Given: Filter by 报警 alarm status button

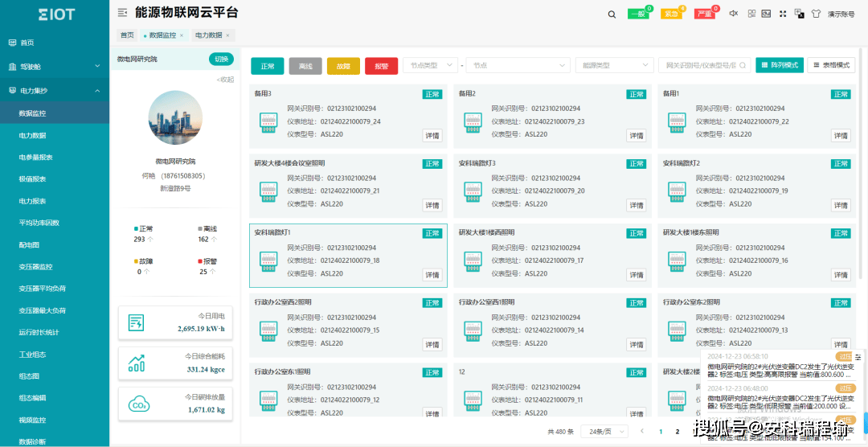Looking at the screenshot, I should click(x=382, y=66).
